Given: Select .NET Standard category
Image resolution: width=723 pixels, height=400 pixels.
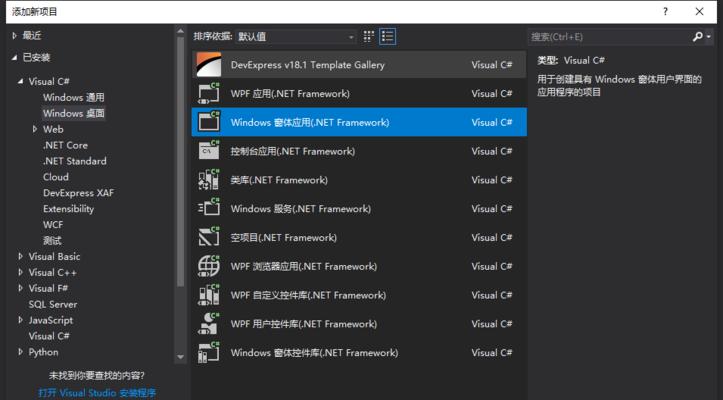Looking at the screenshot, I should click(75, 161).
